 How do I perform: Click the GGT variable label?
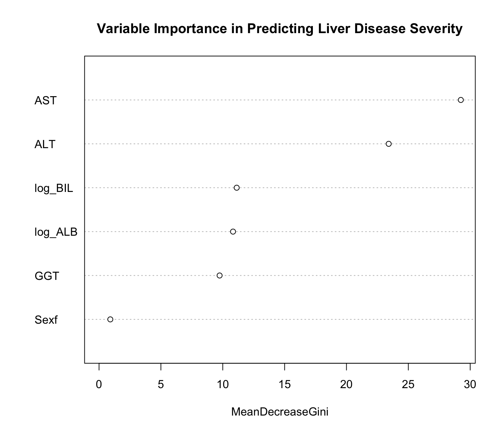[47, 276]
